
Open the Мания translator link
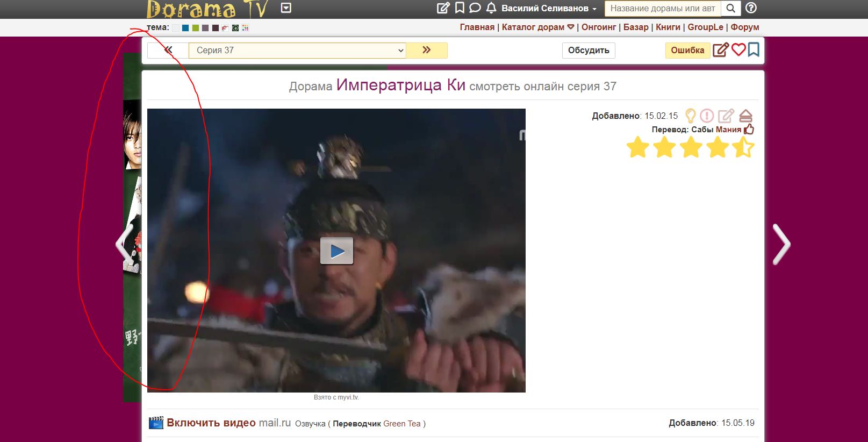(728, 130)
